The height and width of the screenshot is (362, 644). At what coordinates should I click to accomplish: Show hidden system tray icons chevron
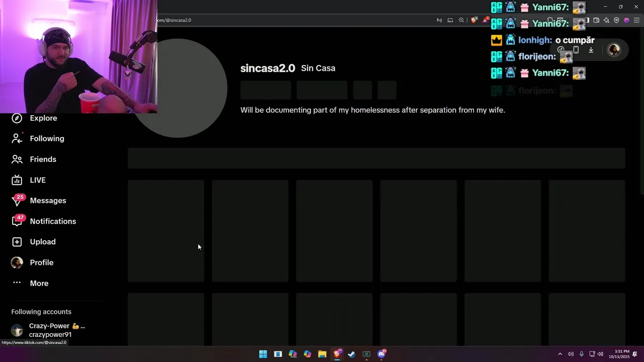[x=560, y=354]
